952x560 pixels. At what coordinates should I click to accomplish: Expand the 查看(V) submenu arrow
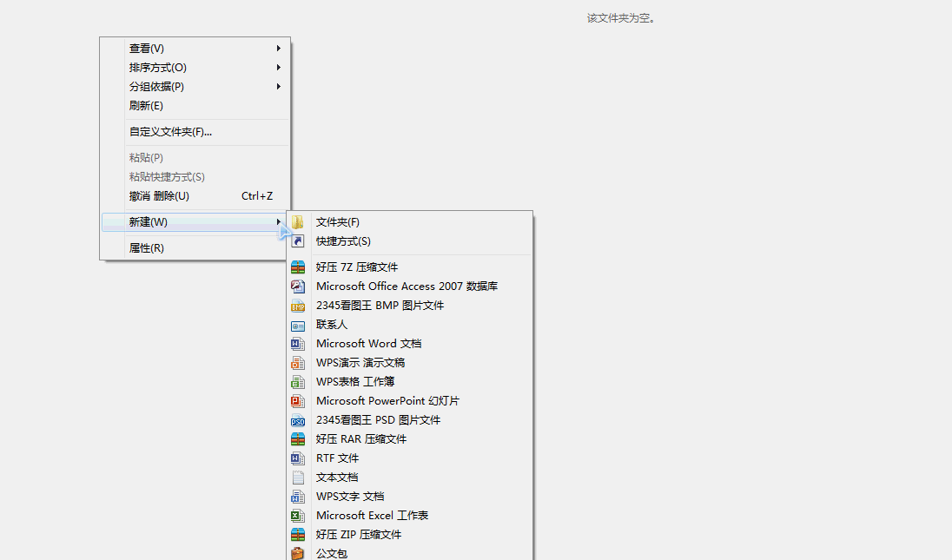pyautogui.click(x=278, y=49)
